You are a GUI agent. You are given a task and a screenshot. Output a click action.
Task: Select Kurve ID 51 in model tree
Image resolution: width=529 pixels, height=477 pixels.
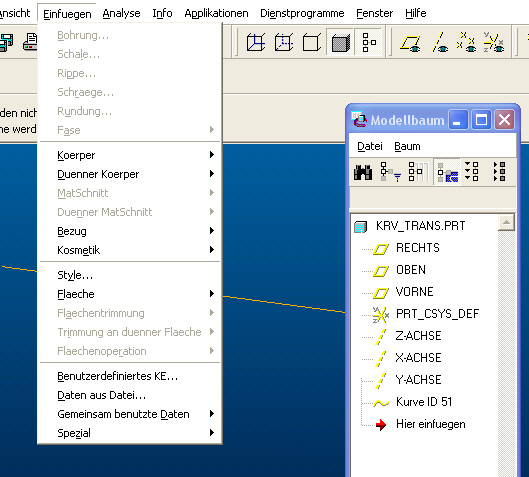click(x=424, y=402)
